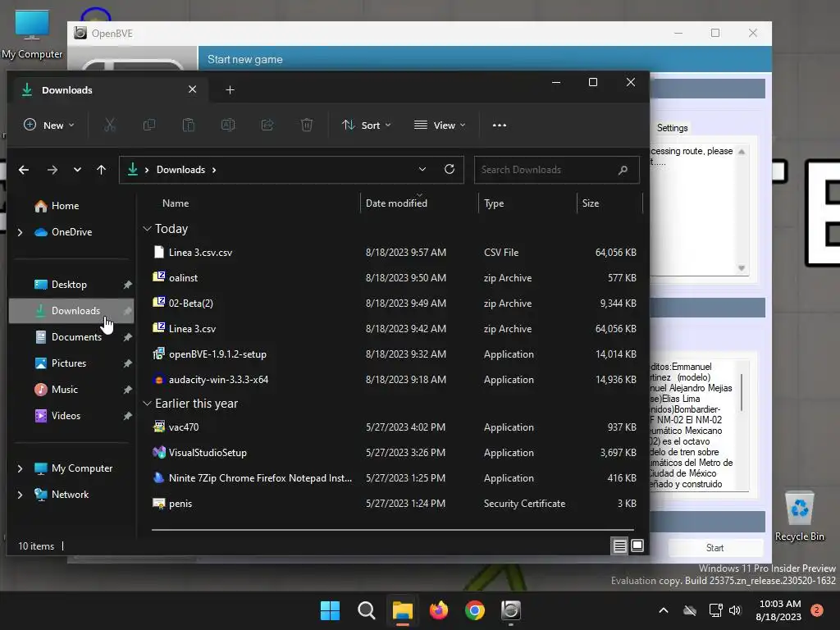The height and width of the screenshot is (630, 840).
Task: Go back with the left arrow
Action: (x=24, y=170)
